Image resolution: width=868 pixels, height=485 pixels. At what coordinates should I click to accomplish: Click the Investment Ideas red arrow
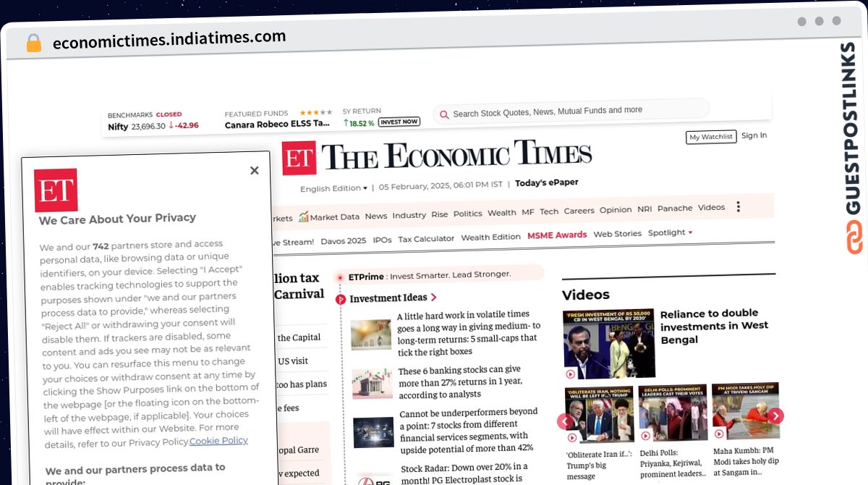[434, 297]
